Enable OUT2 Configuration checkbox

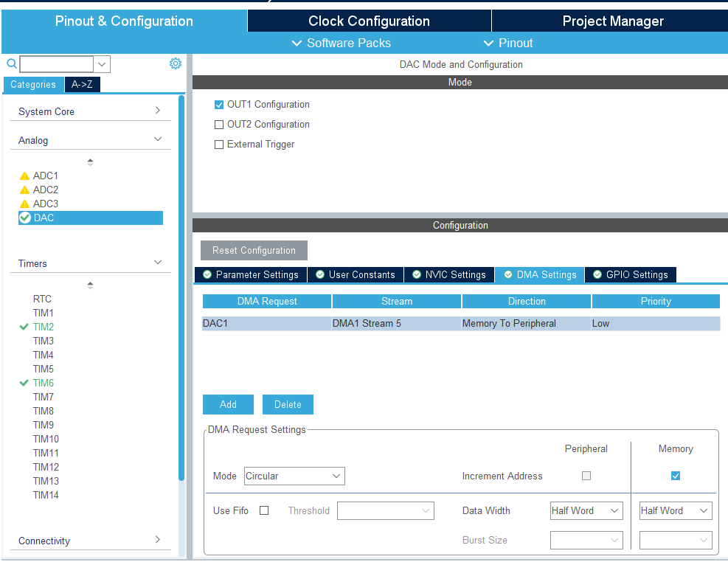[x=219, y=125]
